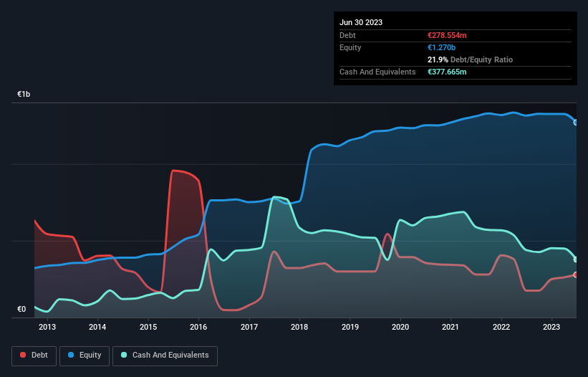Click the Debt row label in tooltip
588x377 pixels.
pyautogui.click(x=347, y=35)
